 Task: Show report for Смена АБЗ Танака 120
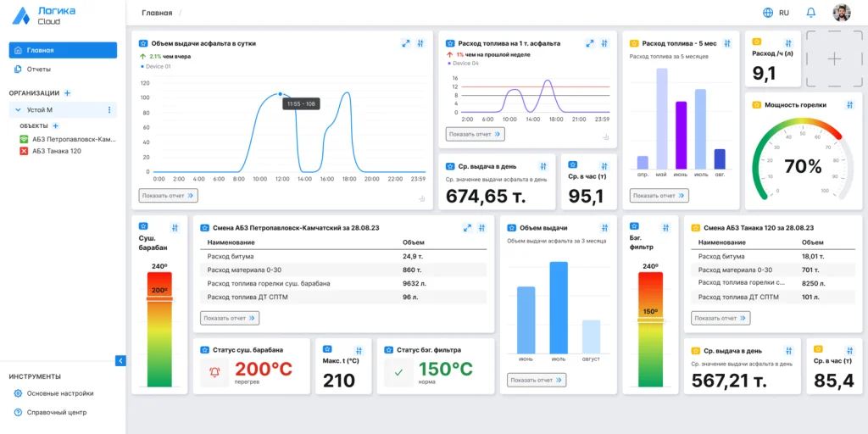click(721, 319)
